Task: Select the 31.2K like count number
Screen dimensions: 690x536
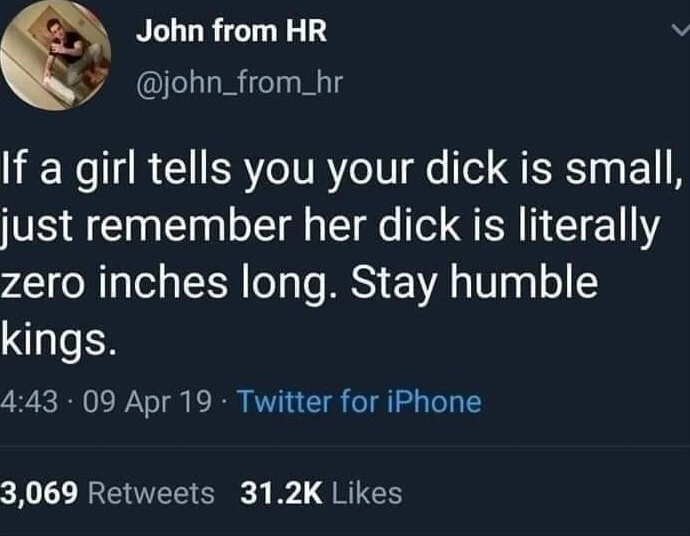Action: pos(281,493)
